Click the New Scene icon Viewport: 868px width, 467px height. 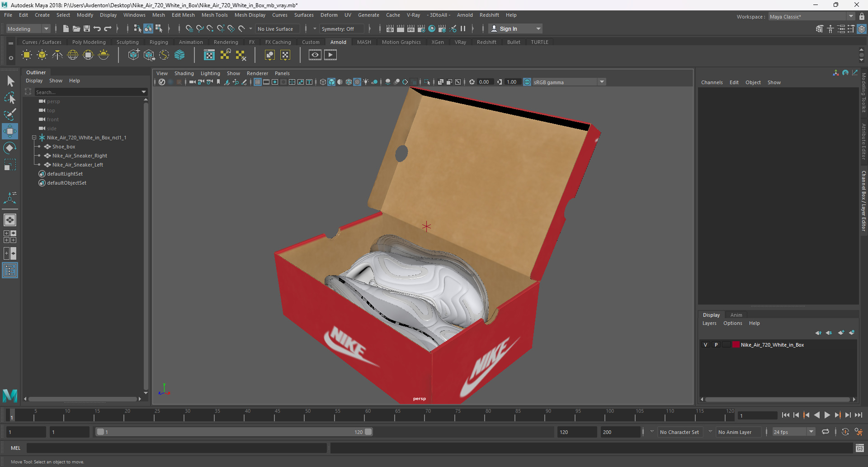tap(66, 29)
